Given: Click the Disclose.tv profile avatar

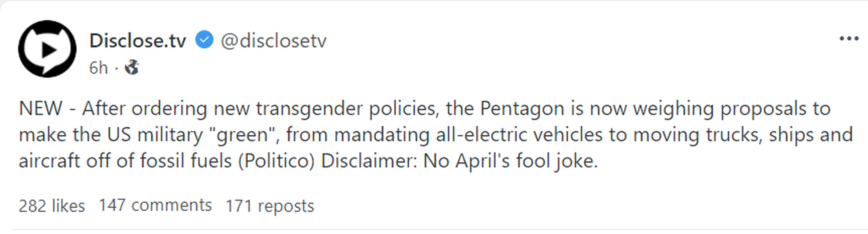Looking at the screenshot, I should click(x=47, y=49).
